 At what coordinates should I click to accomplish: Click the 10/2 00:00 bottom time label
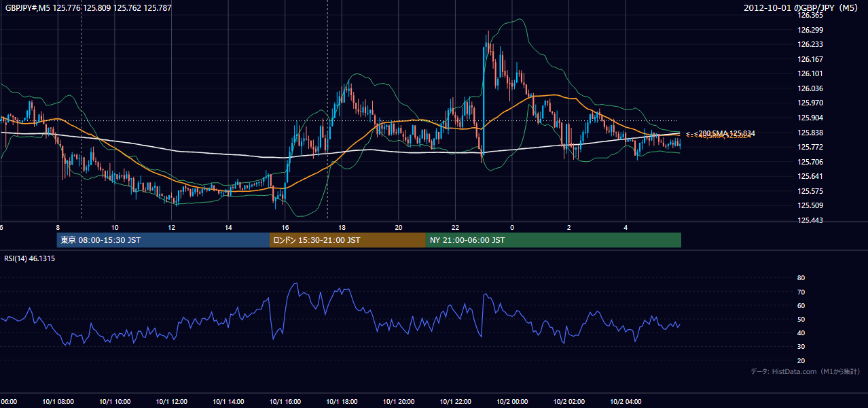pyautogui.click(x=512, y=402)
